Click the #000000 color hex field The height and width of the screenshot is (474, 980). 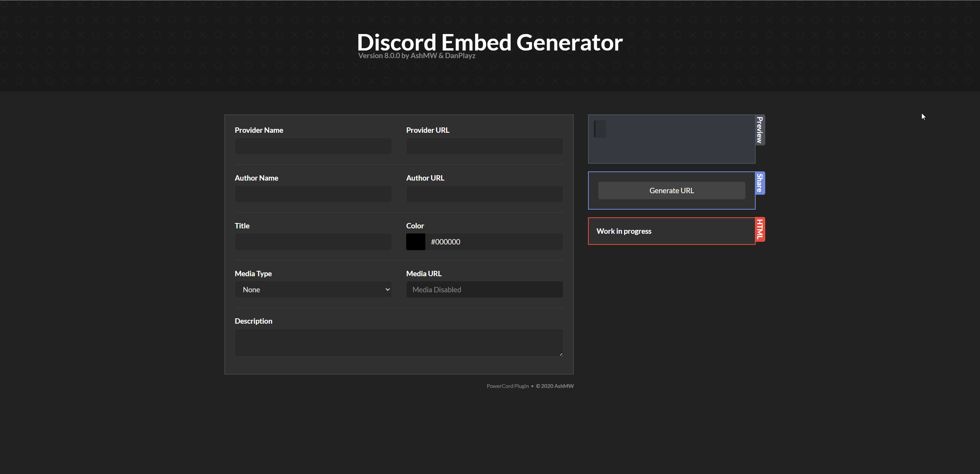click(494, 242)
